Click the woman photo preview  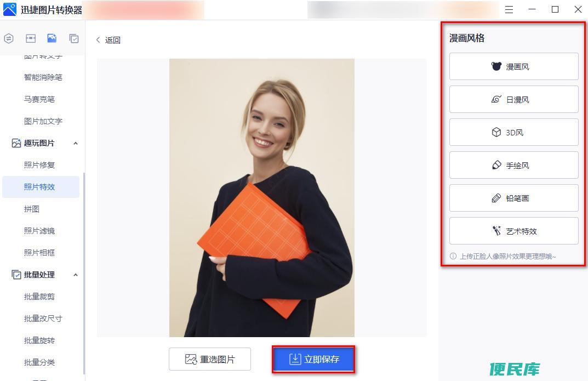tap(262, 197)
